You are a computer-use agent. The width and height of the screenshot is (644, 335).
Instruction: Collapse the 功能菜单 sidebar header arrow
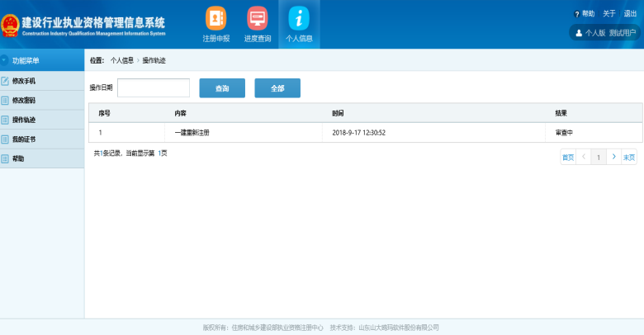tap(4, 60)
